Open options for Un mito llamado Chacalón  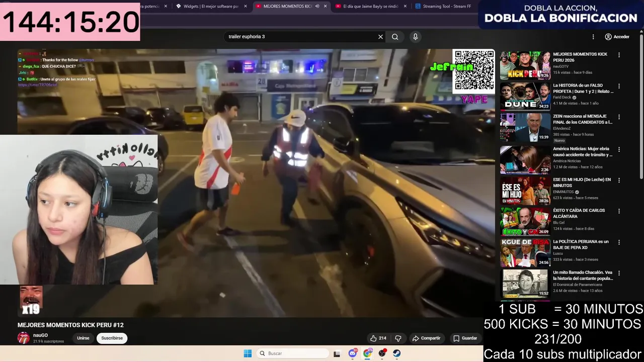[619, 273]
